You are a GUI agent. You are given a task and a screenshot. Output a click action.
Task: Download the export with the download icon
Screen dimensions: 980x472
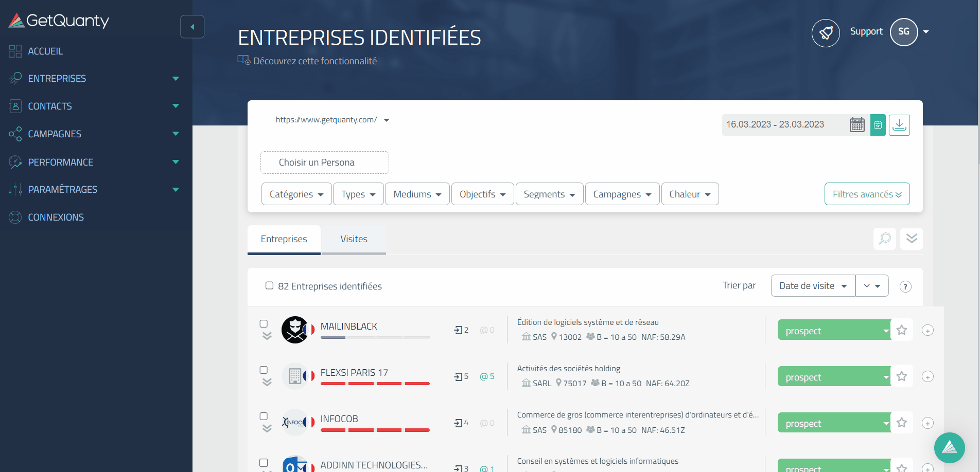[x=899, y=125]
